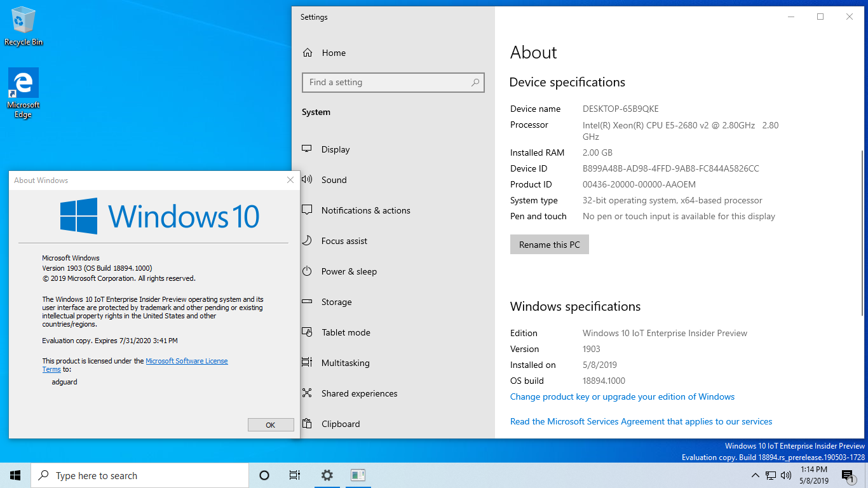Open the Sound settings page
Image resolution: width=868 pixels, height=488 pixels.
pos(334,180)
